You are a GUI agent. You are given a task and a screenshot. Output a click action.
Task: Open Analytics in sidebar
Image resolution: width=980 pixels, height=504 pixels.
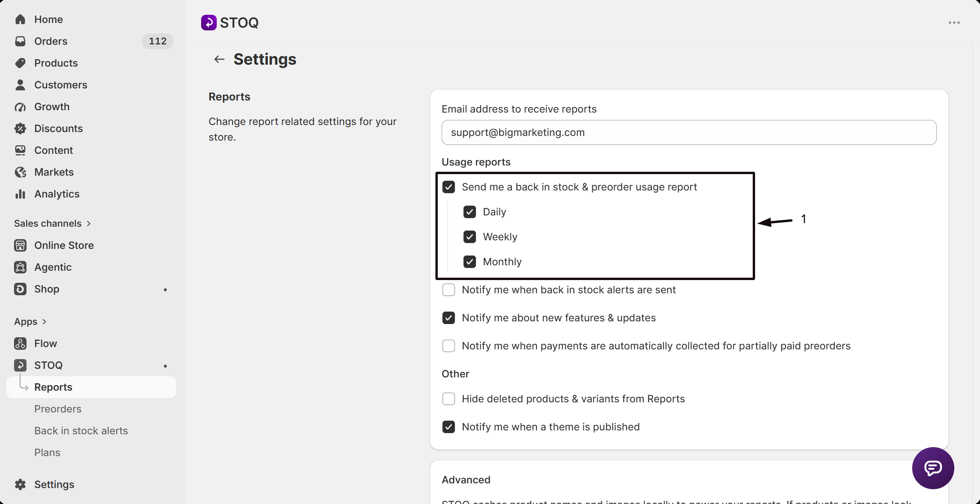click(x=91, y=194)
